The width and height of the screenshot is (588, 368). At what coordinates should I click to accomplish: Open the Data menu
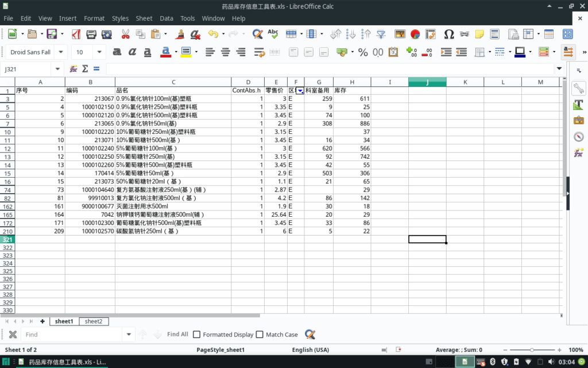[167, 18]
